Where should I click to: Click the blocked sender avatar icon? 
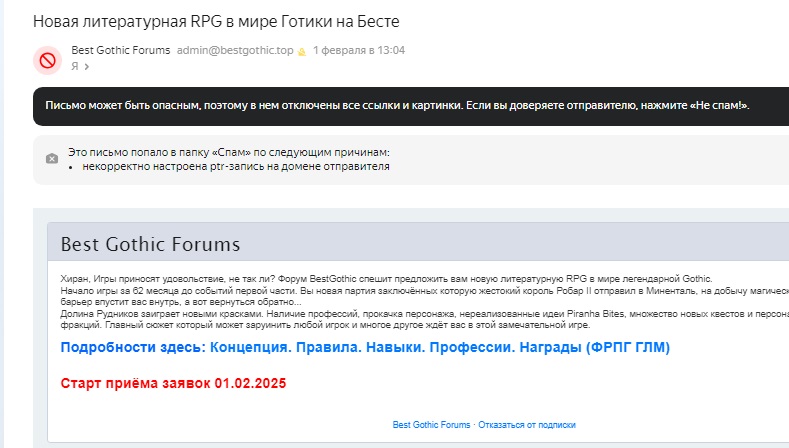pyautogui.click(x=47, y=60)
